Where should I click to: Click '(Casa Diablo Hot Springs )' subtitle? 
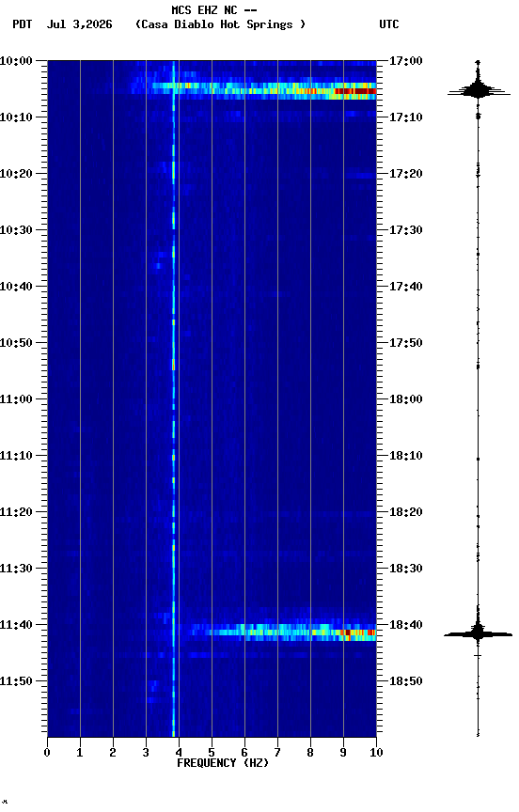click(x=220, y=24)
